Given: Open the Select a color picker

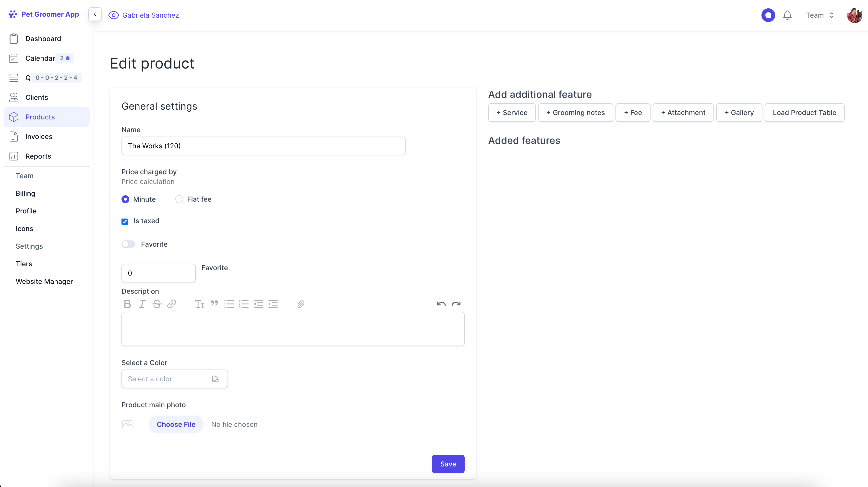Looking at the screenshot, I should [175, 379].
